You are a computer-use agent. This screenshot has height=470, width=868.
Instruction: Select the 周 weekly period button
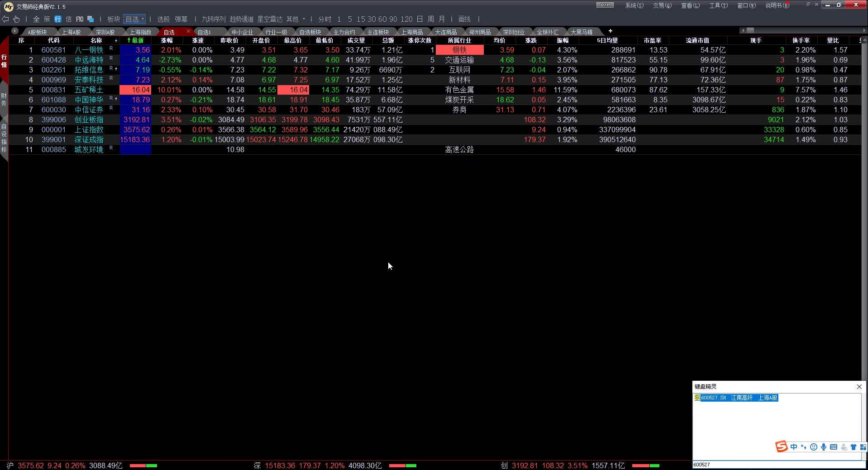pos(430,19)
